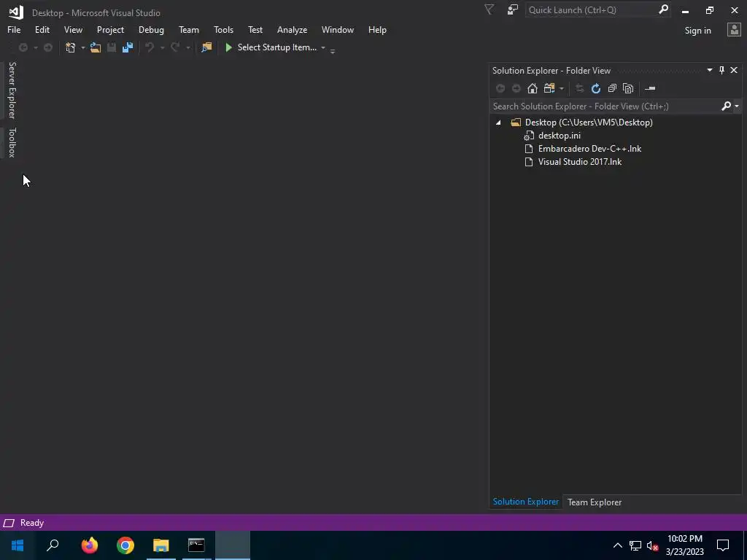Screen dimensions: 747x560
Task: Click the Sign in link
Action: coord(697,31)
